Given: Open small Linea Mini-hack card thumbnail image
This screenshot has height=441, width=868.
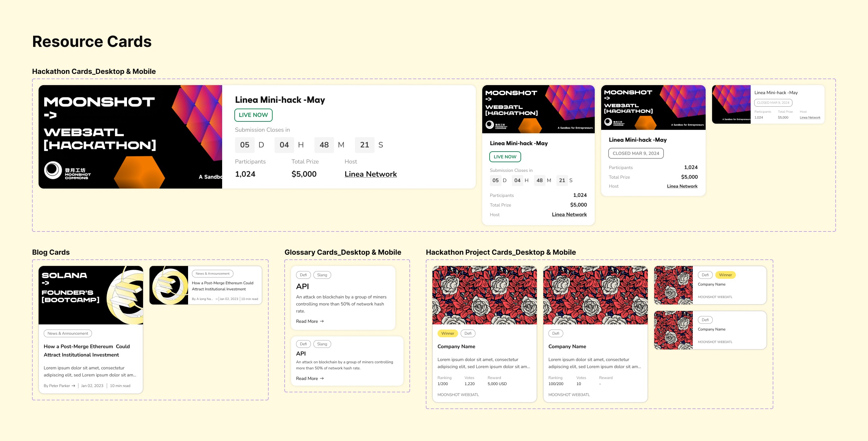Looking at the screenshot, I should pos(731,104).
